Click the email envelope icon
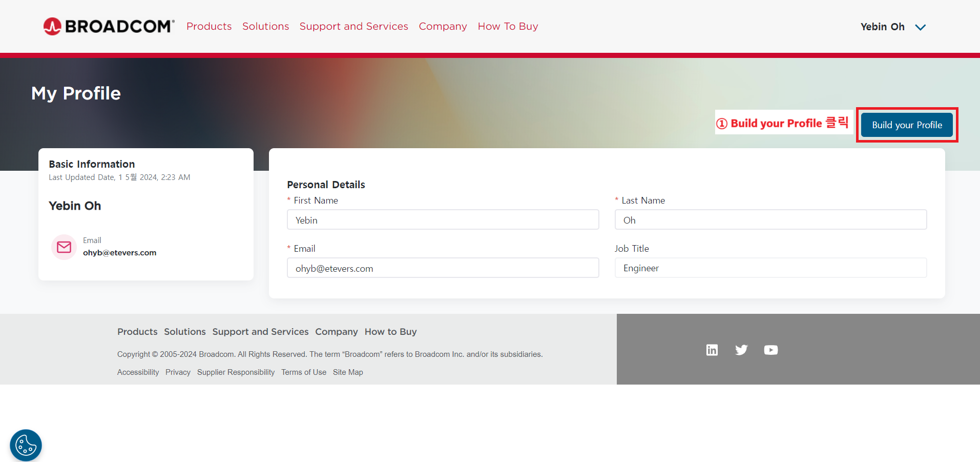Screen dimensions: 980x462 click(64, 247)
